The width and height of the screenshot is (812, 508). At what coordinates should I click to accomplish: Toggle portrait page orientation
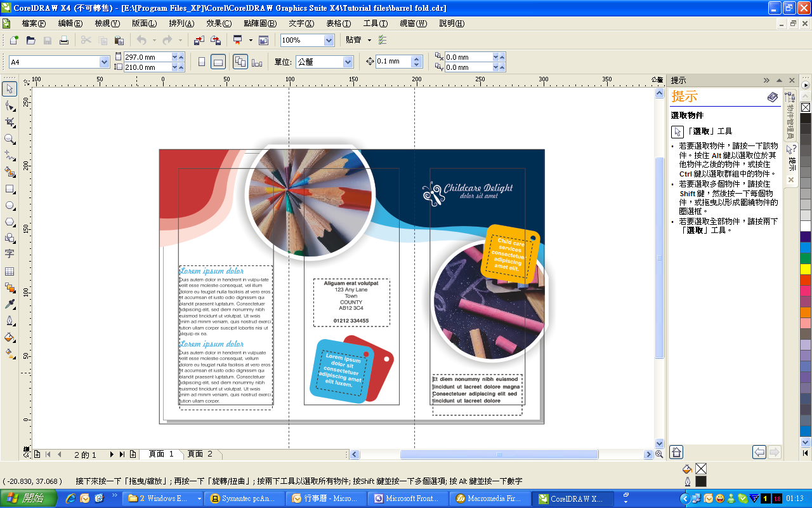click(x=201, y=62)
